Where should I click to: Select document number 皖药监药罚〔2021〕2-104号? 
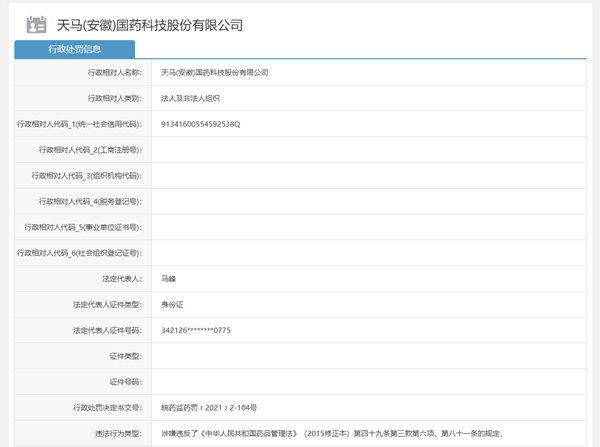209,408
